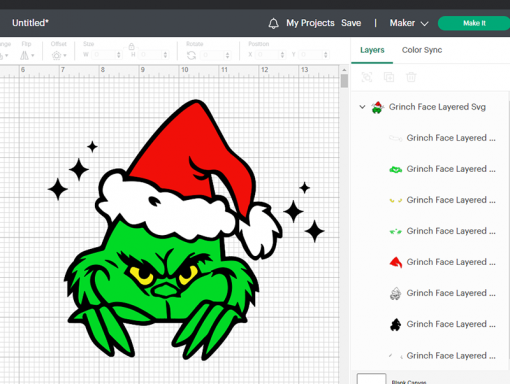The image size is (510, 384).
Task: Open My Projects
Action: pyautogui.click(x=310, y=23)
